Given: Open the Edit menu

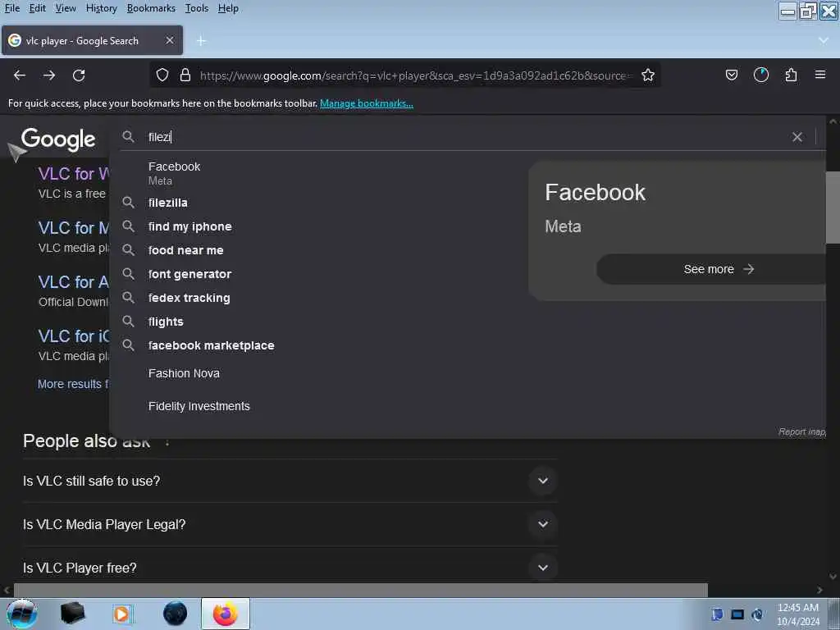Looking at the screenshot, I should pyautogui.click(x=38, y=8).
